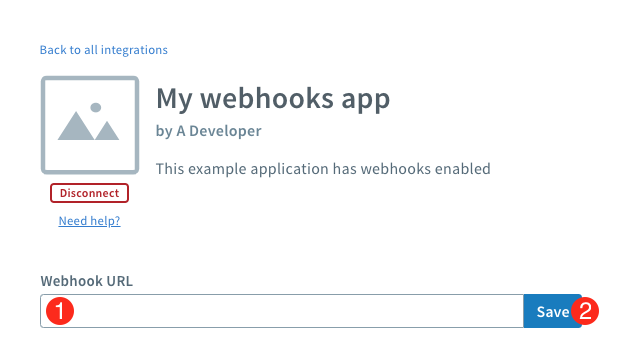Click the red number 2 marker
The width and height of the screenshot is (643, 361).
[585, 311]
